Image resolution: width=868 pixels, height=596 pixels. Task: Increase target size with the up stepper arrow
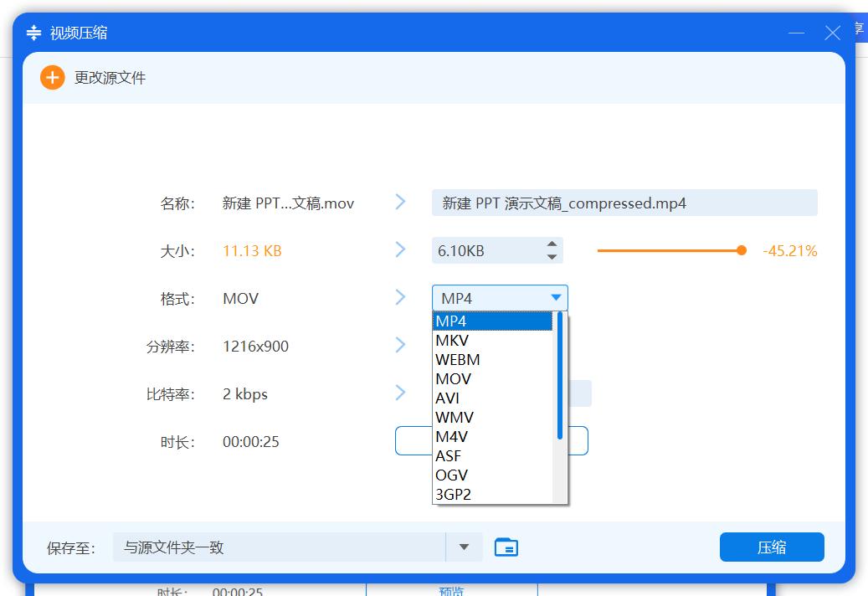pos(552,244)
